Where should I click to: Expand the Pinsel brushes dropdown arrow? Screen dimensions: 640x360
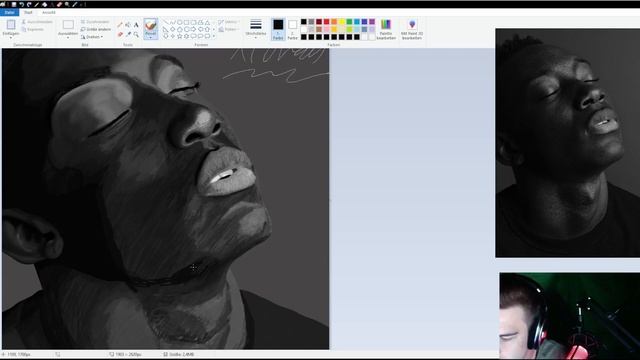[x=151, y=38]
